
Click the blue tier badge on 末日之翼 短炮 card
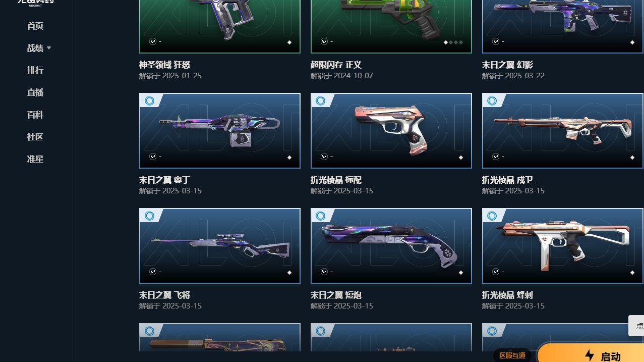click(x=321, y=216)
